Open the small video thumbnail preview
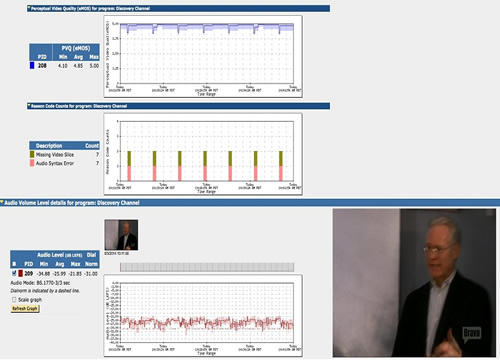Viewport: 500px width, 360px height. coord(121,235)
